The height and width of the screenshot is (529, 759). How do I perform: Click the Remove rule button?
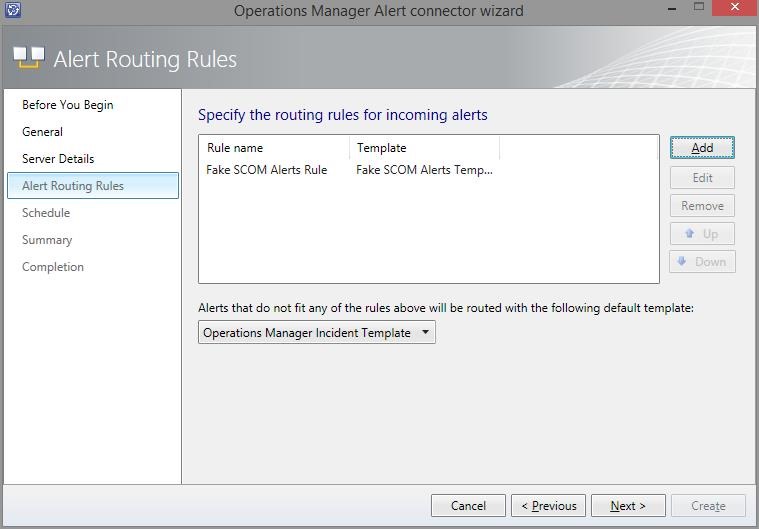pos(702,205)
